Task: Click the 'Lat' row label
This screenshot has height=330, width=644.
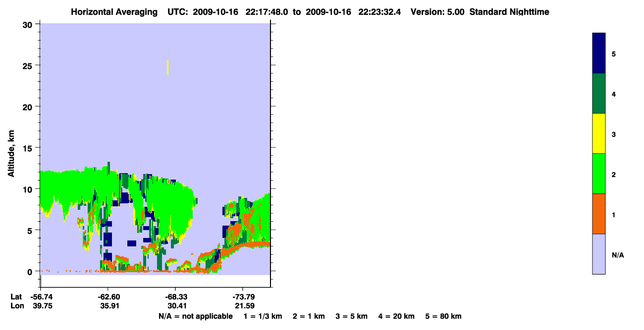Action: click(x=16, y=297)
